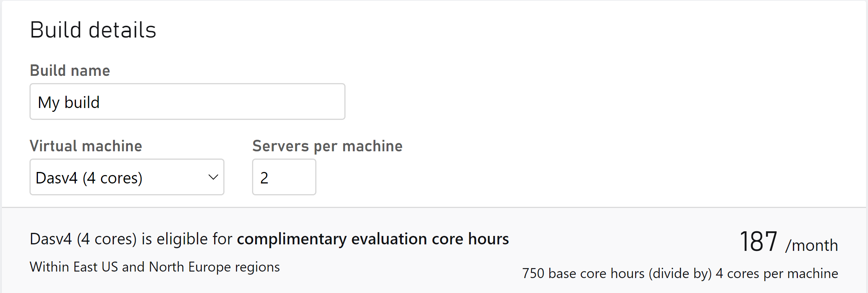868x293 pixels.
Task: Click "Within East US and North Europe regions"
Action: coord(155,267)
